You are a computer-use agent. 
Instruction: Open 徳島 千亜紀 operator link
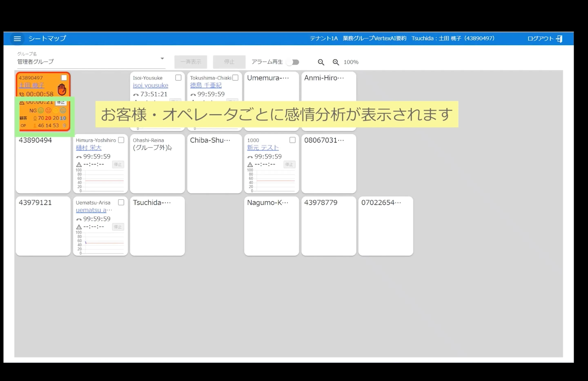[x=206, y=85]
